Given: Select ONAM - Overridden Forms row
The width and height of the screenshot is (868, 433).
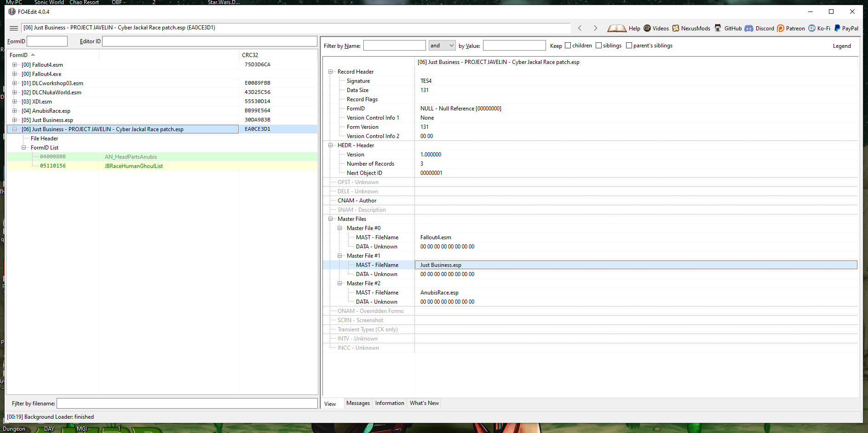Looking at the screenshot, I should [x=590, y=311].
